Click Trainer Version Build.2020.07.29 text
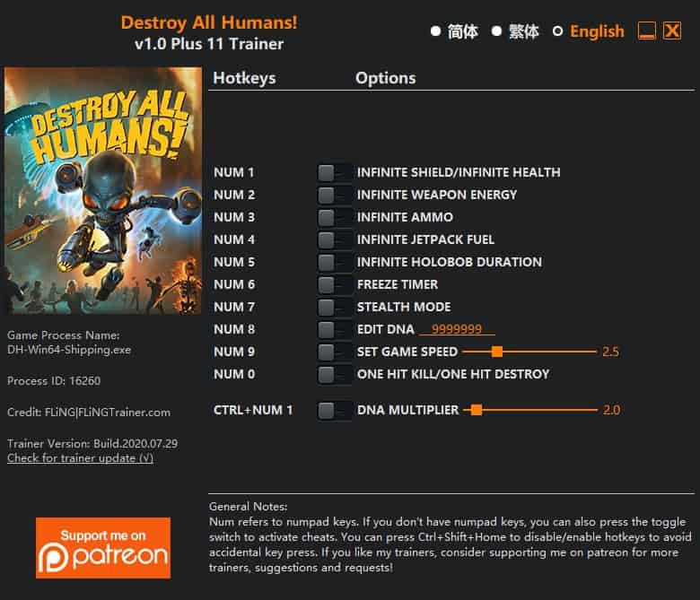The image size is (700, 600). (x=92, y=444)
